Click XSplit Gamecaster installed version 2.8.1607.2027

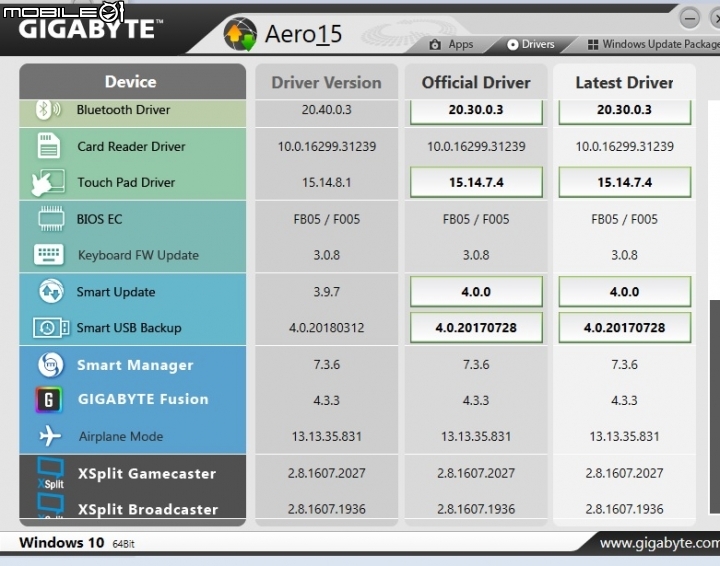point(326,473)
